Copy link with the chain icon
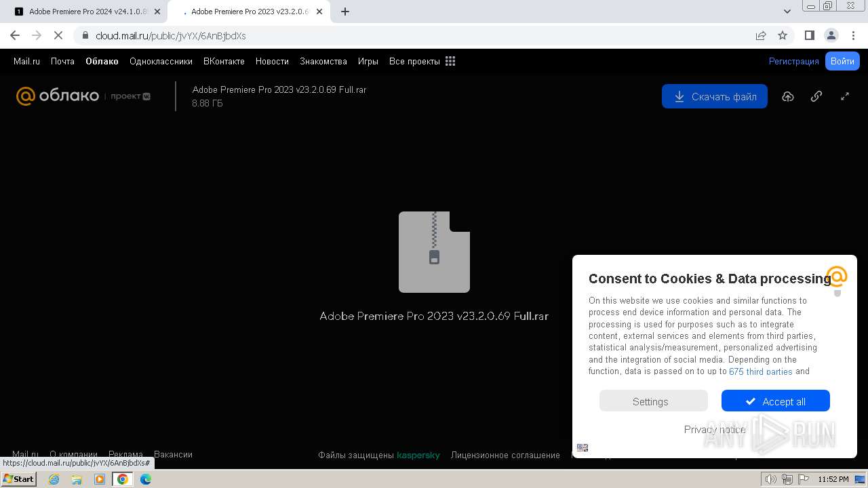This screenshot has width=868, height=488. click(x=816, y=96)
